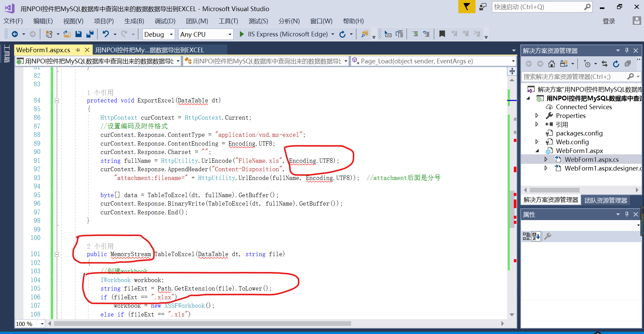Click the Properties alphabetical sort icon
This screenshot has width=644, height=334.
[536, 236]
